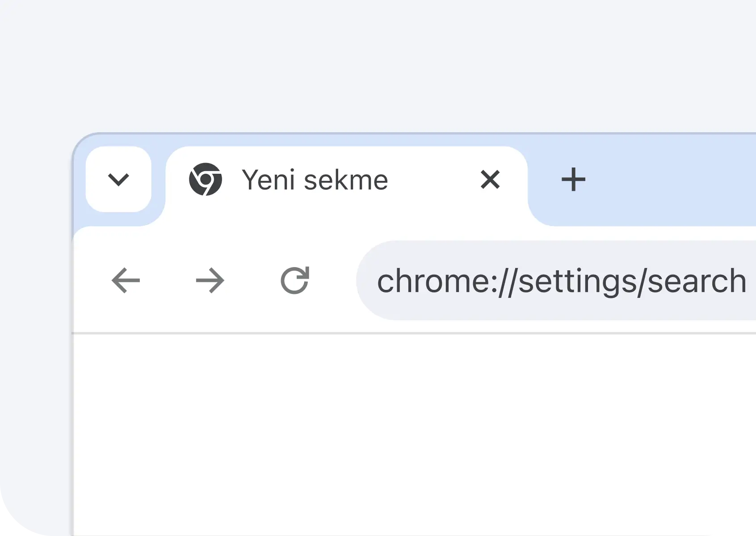Select the Yeni sekme tab title

315,180
